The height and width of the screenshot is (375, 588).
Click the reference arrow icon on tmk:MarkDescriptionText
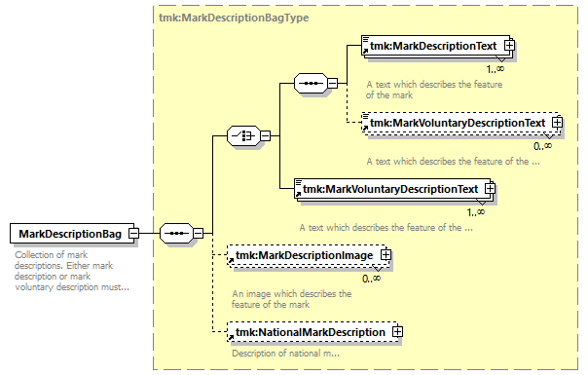(366, 51)
